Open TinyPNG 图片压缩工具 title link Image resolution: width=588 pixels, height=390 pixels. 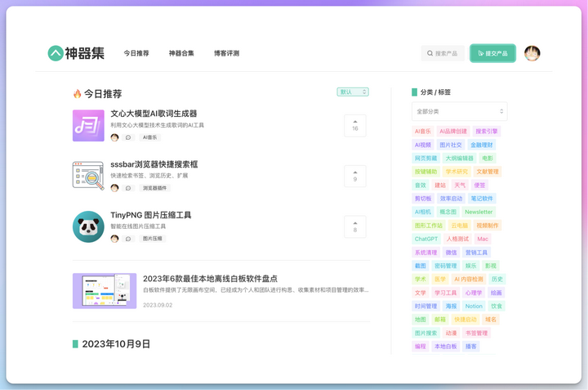pos(151,215)
